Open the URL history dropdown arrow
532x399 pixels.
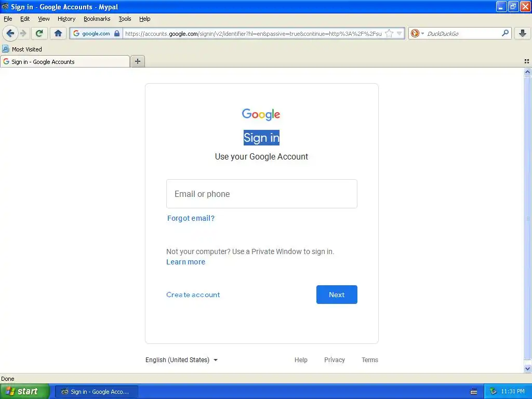coord(400,33)
